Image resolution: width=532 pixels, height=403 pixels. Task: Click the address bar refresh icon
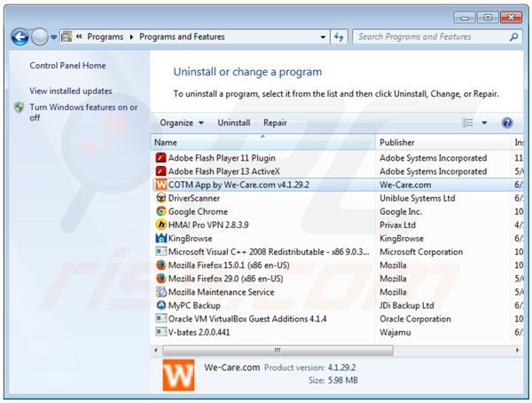[339, 36]
